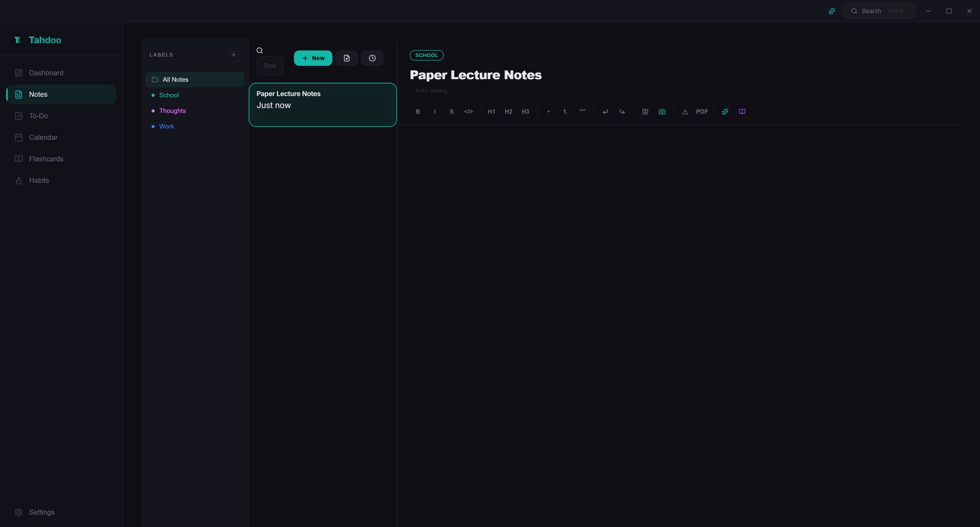The image size is (980, 527).
Task: Insert a table using the grid icon
Action: pos(645,111)
